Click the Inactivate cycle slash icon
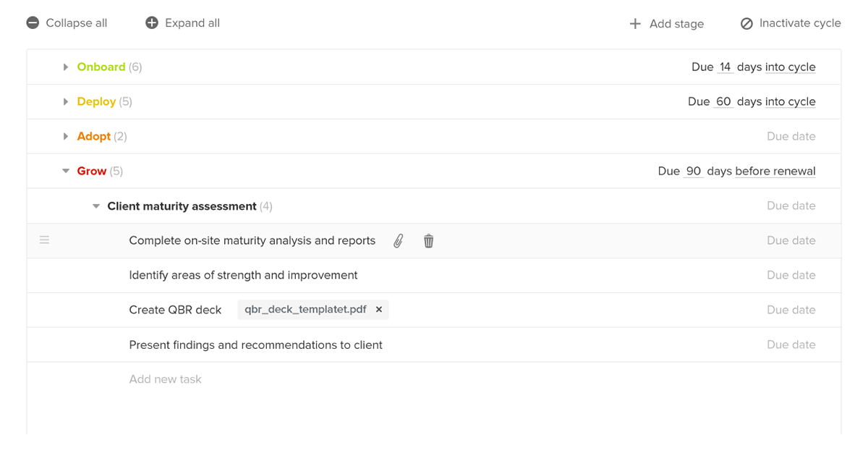Image resolution: width=868 pixels, height=456 pixels. coord(746,23)
